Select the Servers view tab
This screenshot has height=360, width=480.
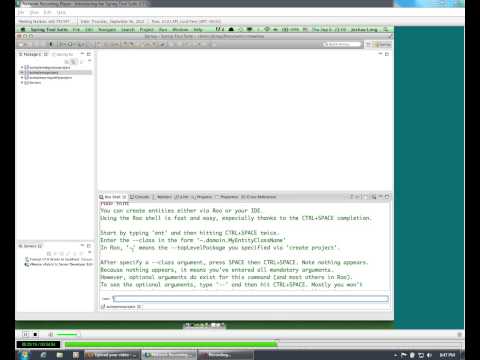(30, 246)
